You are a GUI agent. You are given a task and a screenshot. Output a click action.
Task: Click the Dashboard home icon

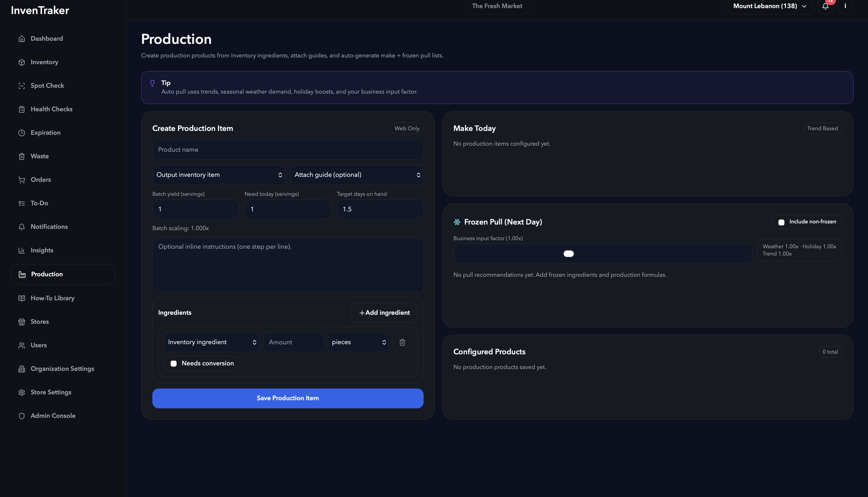click(21, 39)
